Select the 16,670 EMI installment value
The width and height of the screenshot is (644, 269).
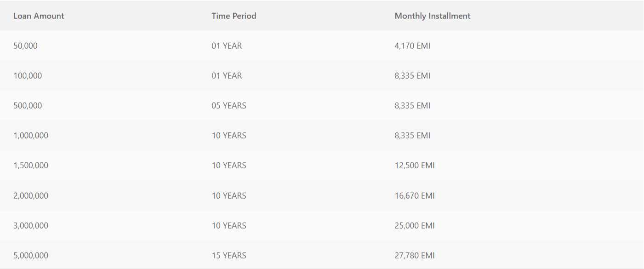[414, 195]
